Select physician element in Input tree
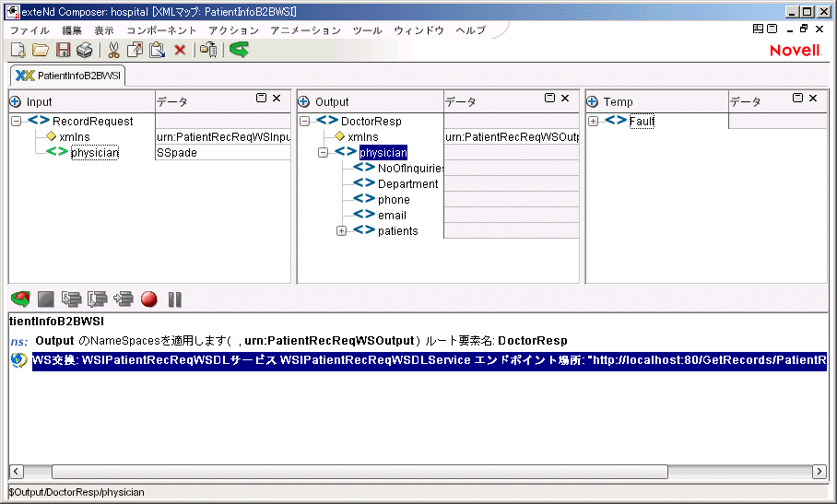Viewport: 837px width, 504px height. (94, 153)
